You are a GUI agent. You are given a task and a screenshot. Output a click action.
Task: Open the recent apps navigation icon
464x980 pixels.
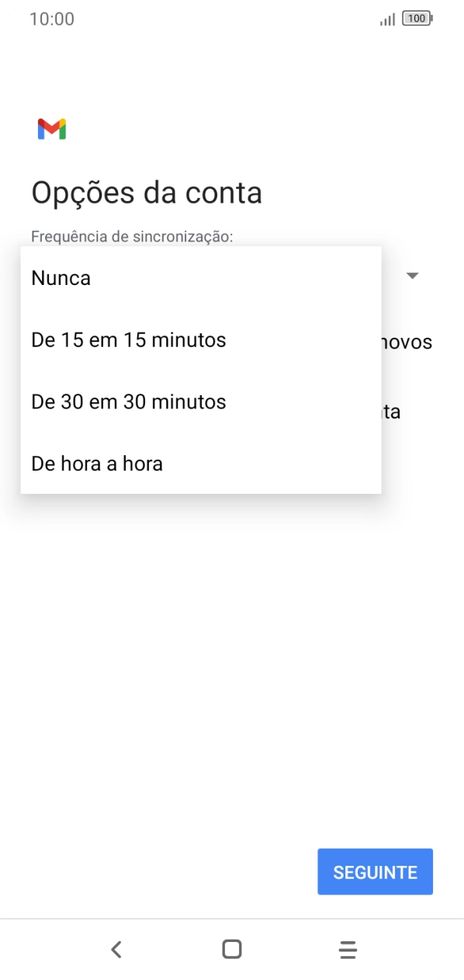coord(348,948)
